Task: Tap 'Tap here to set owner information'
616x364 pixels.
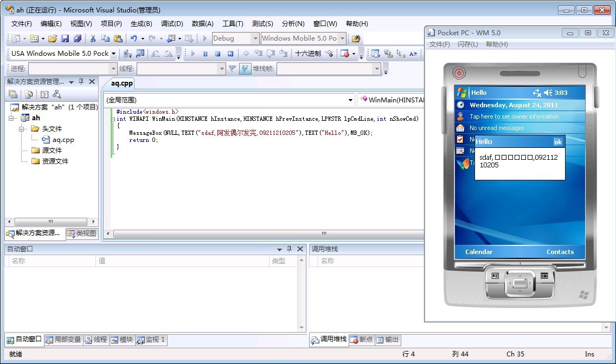Action: pyautogui.click(x=514, y=116)
